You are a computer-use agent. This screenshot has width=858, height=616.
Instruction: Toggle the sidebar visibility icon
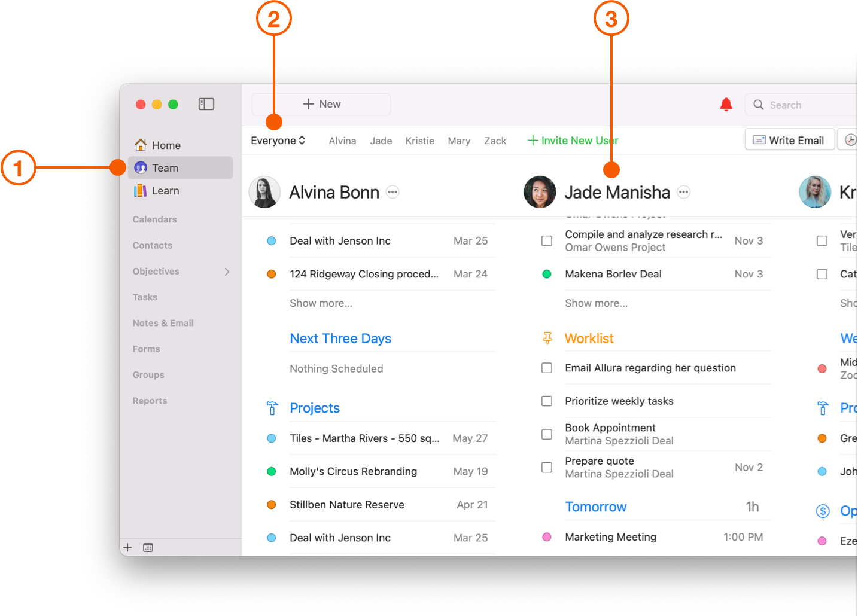coord(206,103)
